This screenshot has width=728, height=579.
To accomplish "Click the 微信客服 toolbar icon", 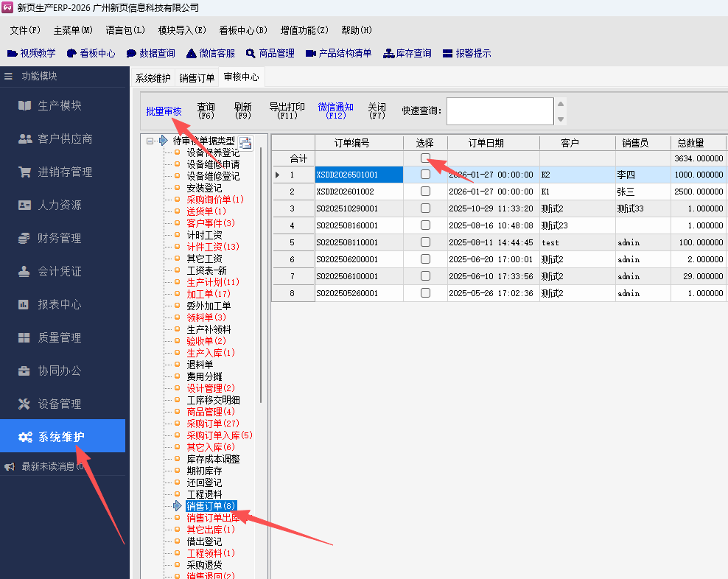I will (192, 54).
